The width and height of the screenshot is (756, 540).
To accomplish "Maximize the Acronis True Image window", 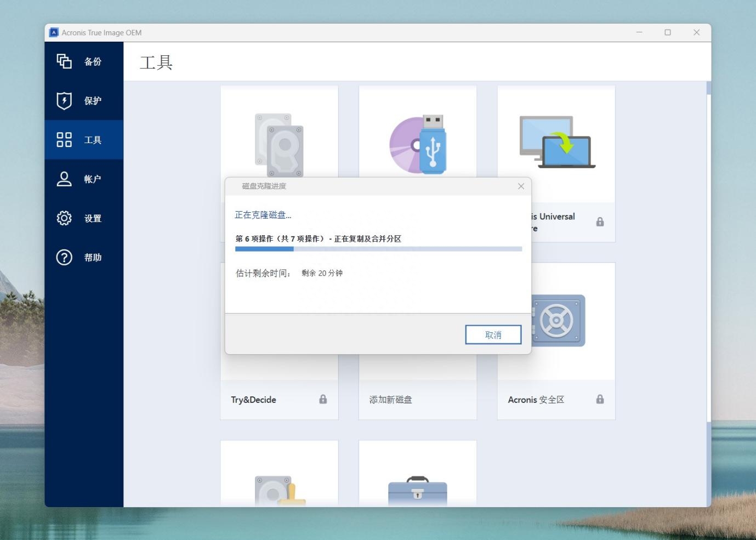I will 668,32.
